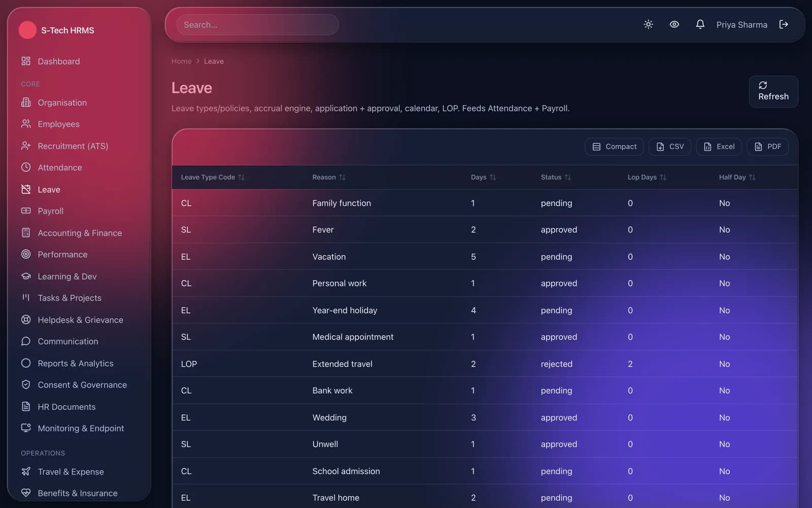Click the Payroll icon in sidebar
The width and height of the screenshot is (812, 508).
(x=26, y=210)
